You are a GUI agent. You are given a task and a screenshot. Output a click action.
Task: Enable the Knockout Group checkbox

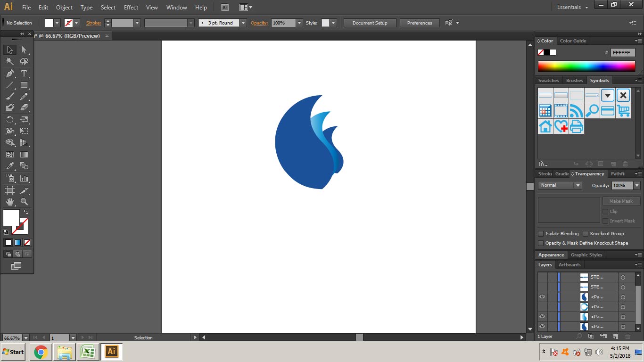coord(586,234)
